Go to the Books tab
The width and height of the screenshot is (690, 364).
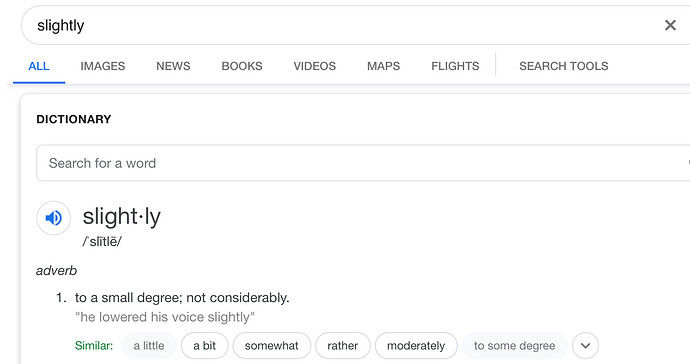click(242, 66)
